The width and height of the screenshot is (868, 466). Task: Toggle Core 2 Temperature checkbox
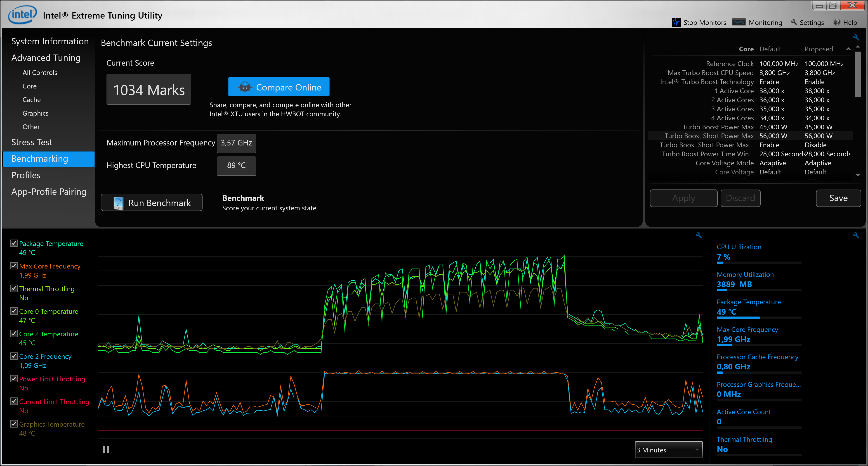click(x=14, y=333)
